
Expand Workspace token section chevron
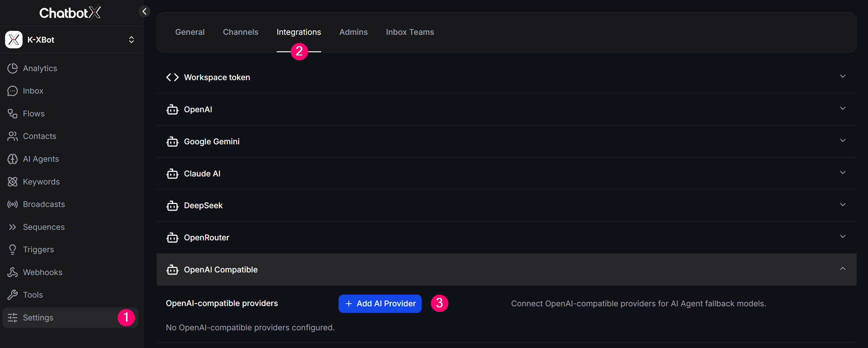pos(842,76)
